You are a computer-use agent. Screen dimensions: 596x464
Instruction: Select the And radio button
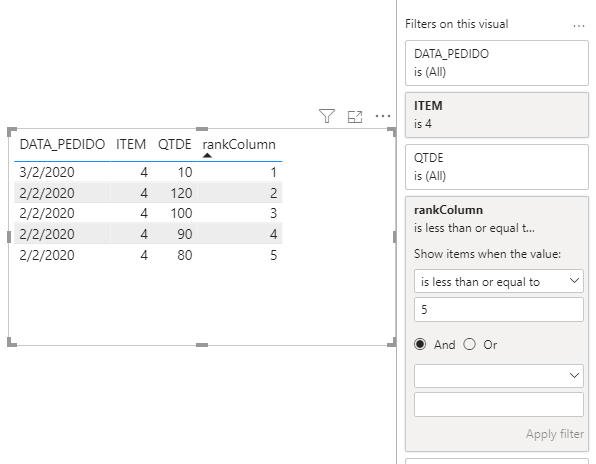420,344
